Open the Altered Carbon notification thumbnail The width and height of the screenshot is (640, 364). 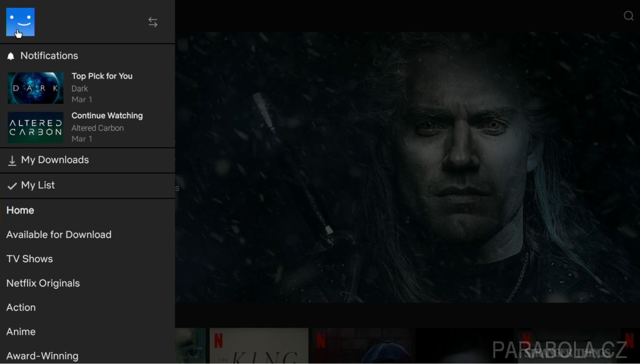click(x=35, y=127)
